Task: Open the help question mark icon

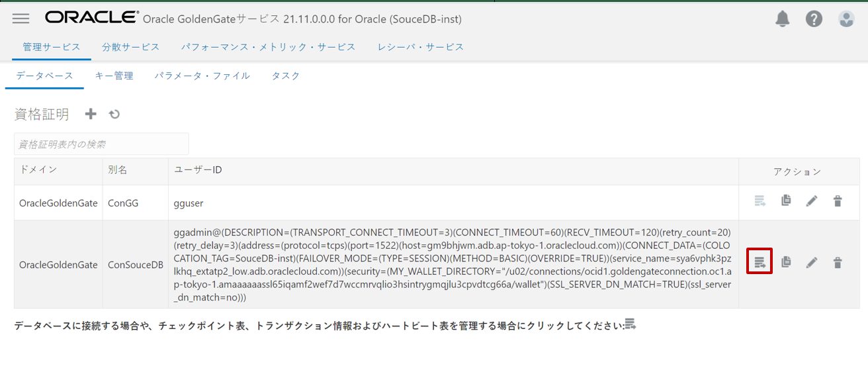Action: point(814,19)
